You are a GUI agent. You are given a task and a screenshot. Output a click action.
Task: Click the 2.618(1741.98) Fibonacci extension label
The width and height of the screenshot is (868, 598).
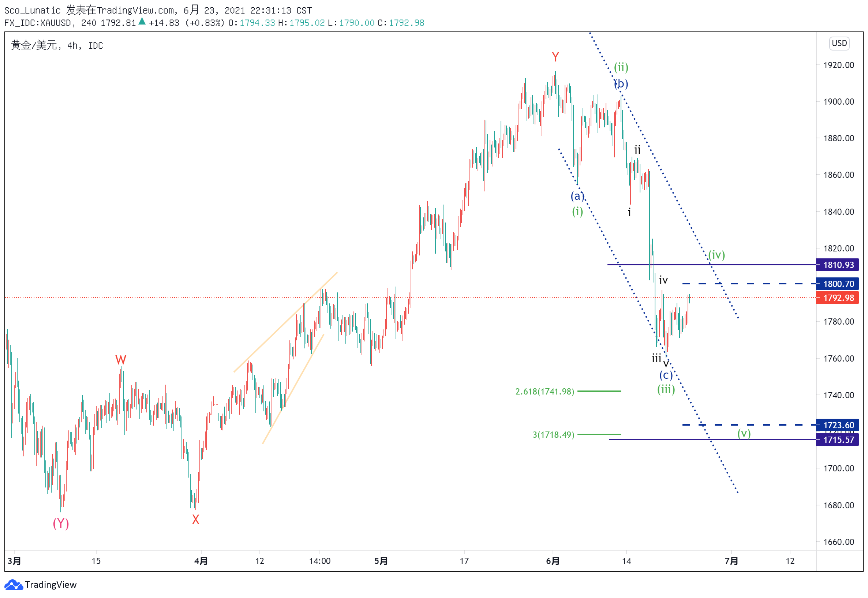[x=545, y=392]
